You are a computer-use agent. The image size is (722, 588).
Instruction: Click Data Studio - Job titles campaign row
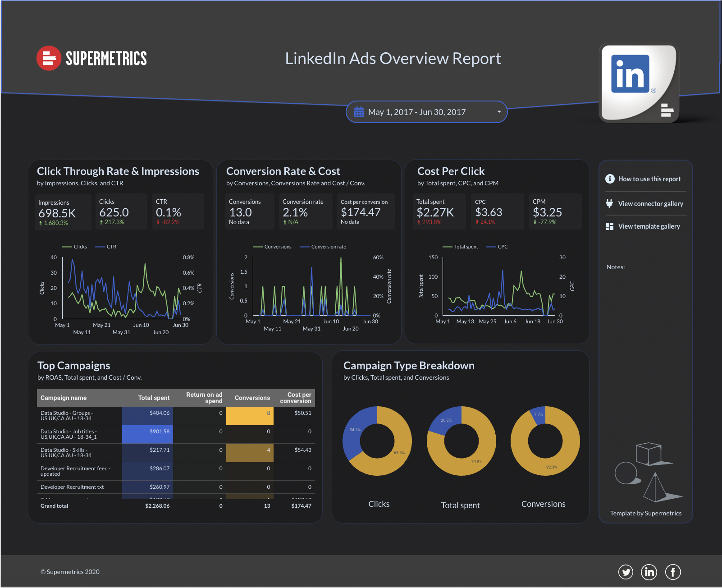coord(176,434)
